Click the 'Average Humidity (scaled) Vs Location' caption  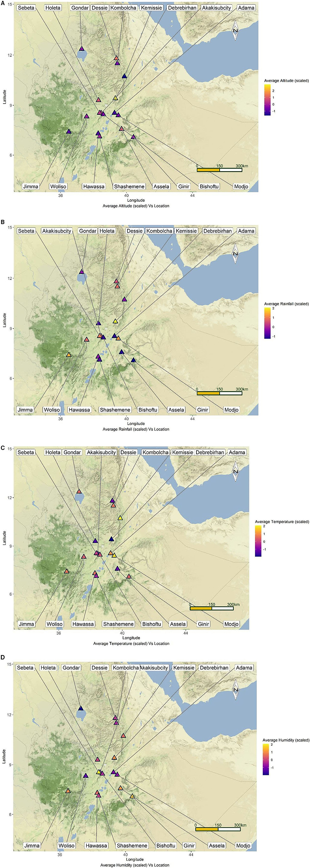point(135,865)
